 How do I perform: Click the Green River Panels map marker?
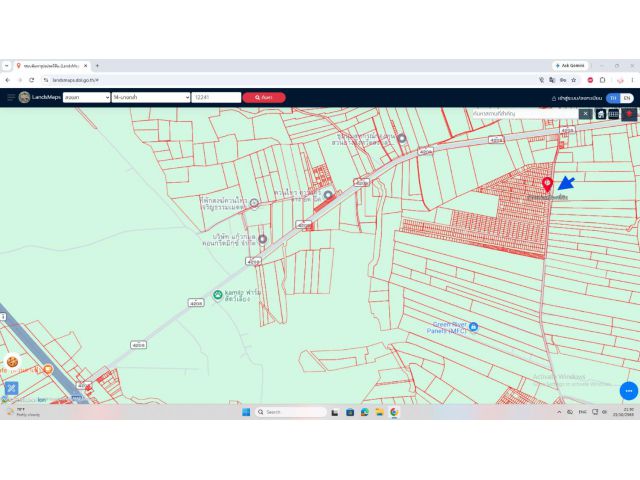tap(473, 327)
